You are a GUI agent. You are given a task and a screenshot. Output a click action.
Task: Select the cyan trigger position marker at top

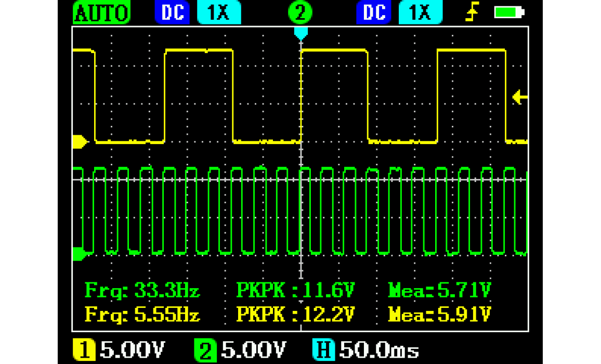pos(300,33)
